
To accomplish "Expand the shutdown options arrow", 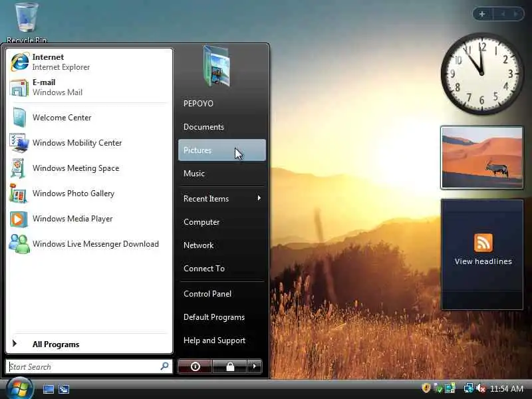I will coord(255,366).
